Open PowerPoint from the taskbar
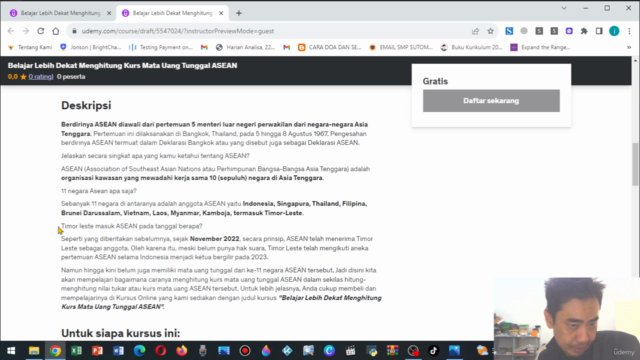Screen dimensions: 640x360 [x=97, y=351]
